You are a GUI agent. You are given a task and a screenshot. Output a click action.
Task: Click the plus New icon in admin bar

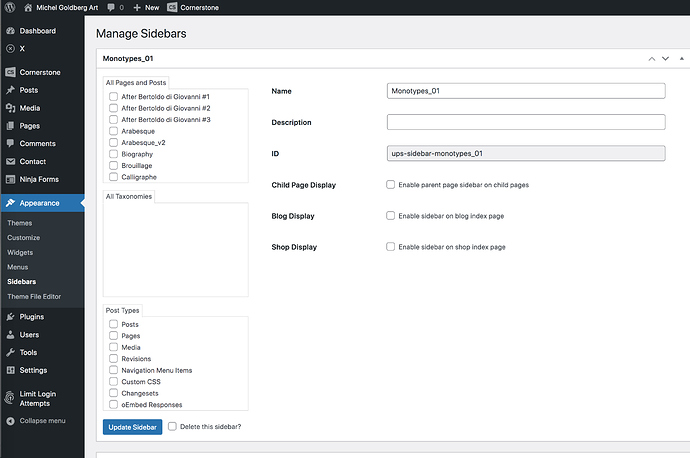pyautogui.click(x=137, y=7)
